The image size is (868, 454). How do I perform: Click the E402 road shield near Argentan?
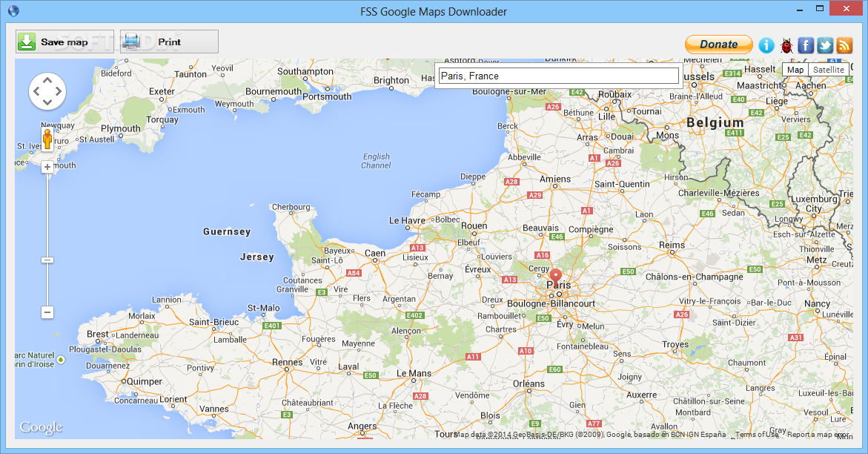[414, 315]
